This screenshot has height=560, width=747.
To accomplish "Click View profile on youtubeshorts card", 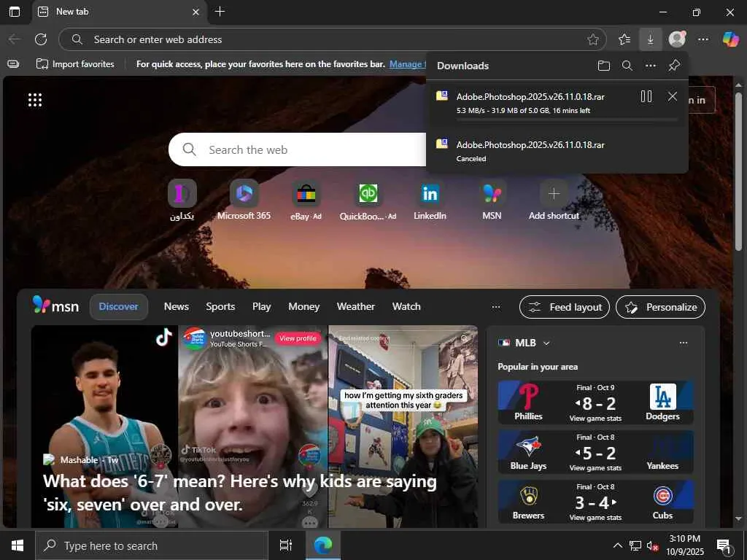I will 298,338.
